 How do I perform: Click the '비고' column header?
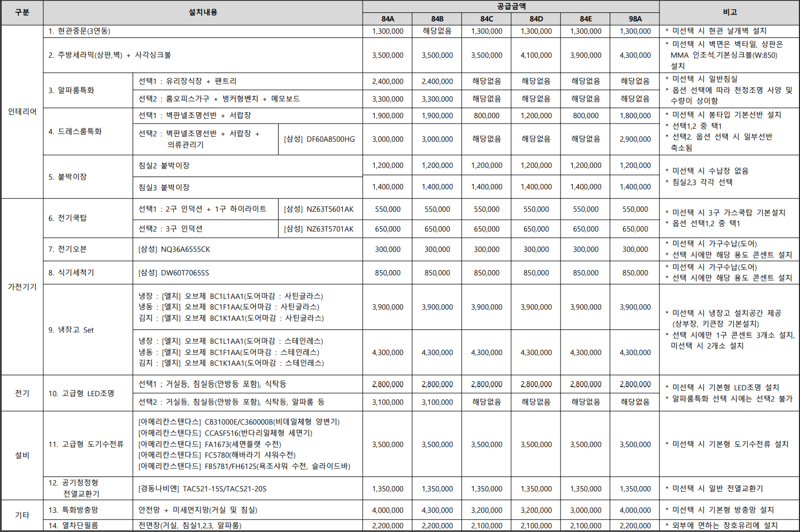pyautogui.click(x=729, y=12)
